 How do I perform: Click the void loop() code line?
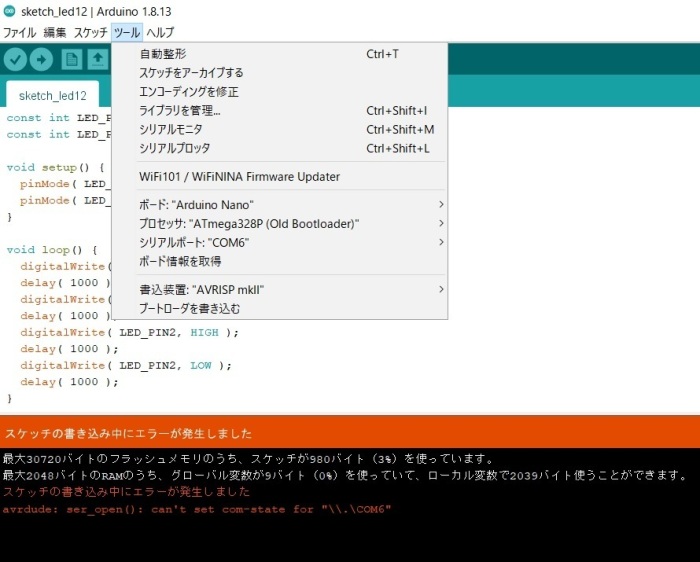pos(52,250)
